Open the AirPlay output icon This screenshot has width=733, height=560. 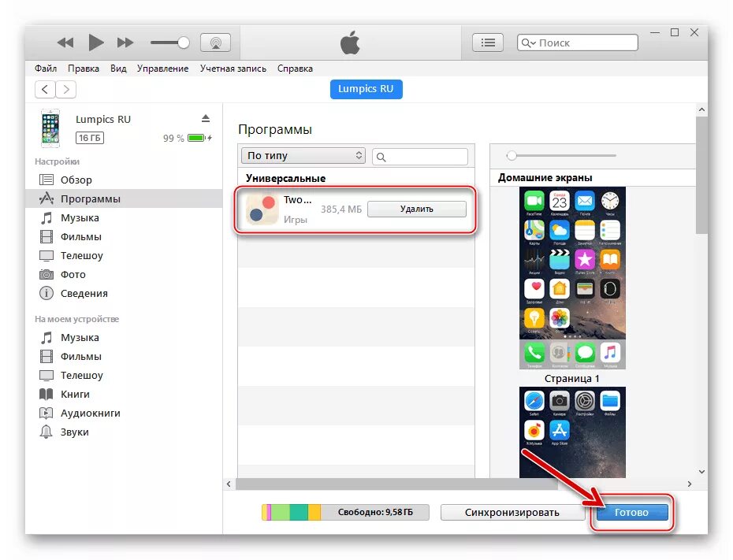215,43
